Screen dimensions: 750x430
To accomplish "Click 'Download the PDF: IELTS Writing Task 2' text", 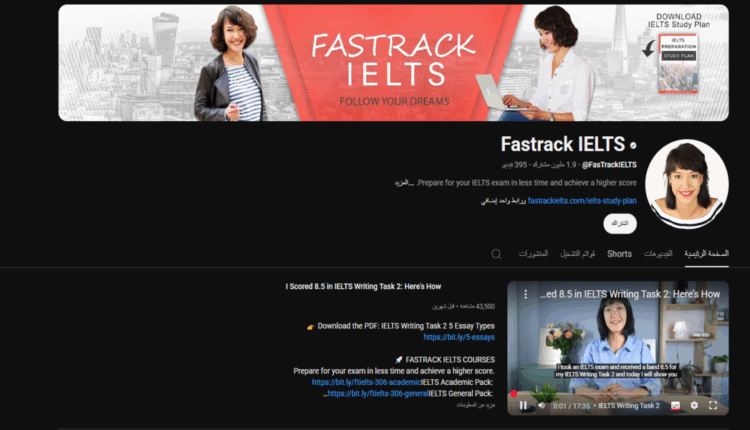I will (406, 326).
